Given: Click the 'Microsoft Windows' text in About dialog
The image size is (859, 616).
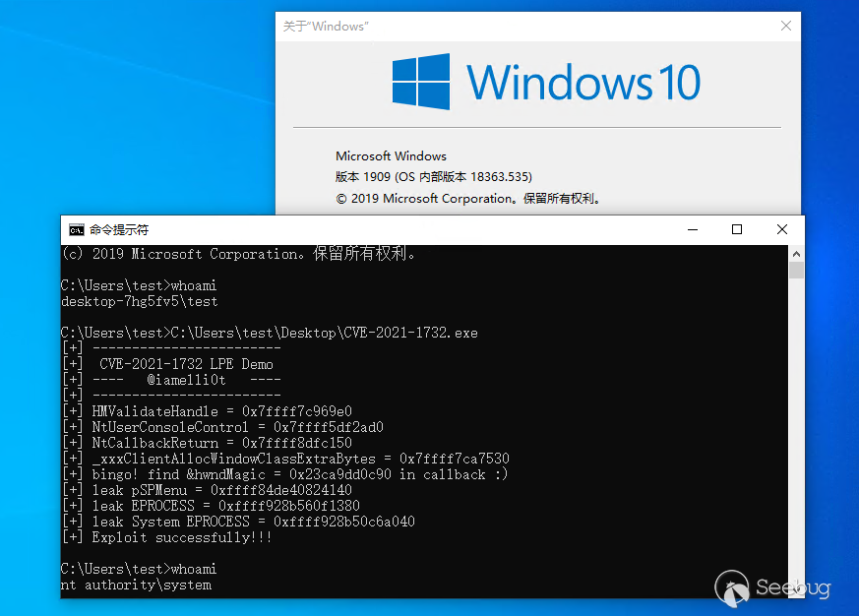Looking at the screenshot, I should 391,156.
